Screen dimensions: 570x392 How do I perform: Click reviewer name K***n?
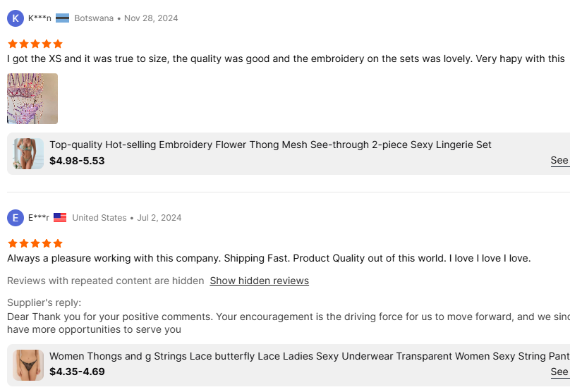(40, 18)
